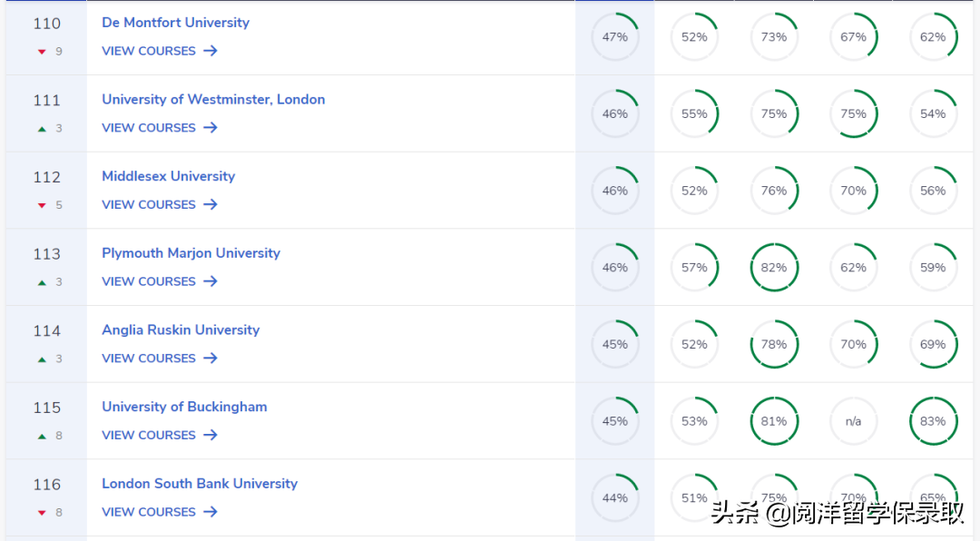Click the green up-triangle beside rank 115
The width and height of the screenshot is (980, 541).
click(x=42, y=436)
